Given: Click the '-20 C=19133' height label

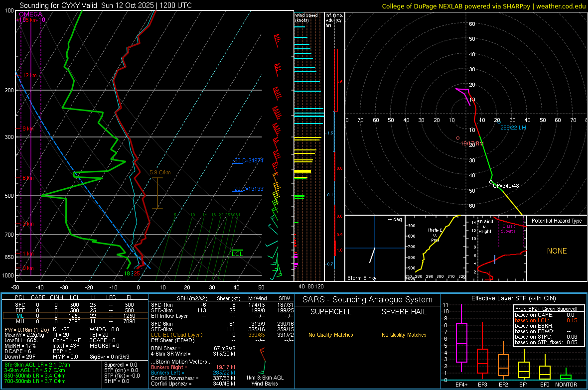Looking at the screenshot, I should point(248,189).
